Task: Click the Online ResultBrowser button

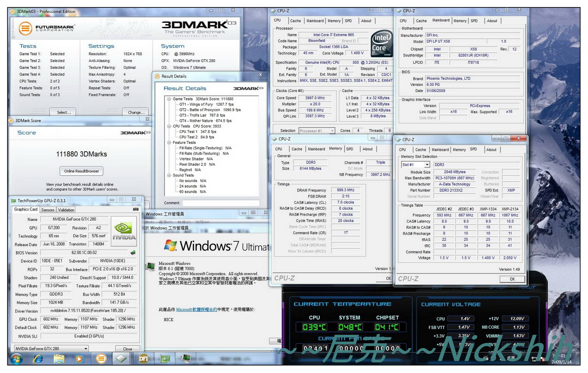Action: click(x=81, y=171)
